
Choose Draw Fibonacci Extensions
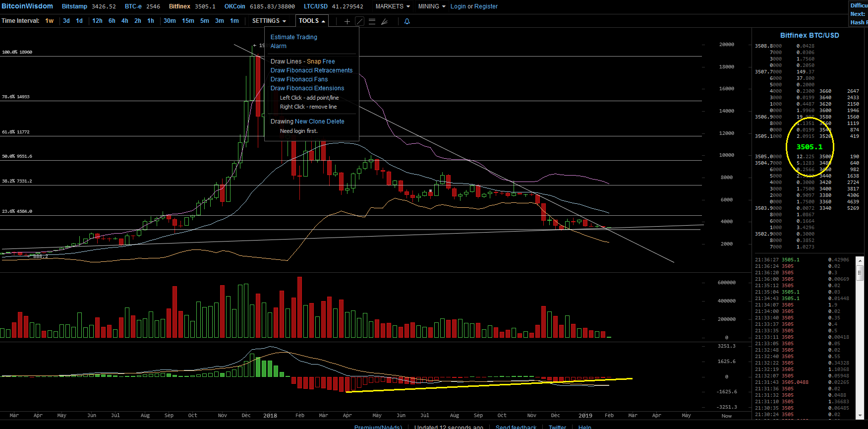pyautogui.click(x=307, y=88)
